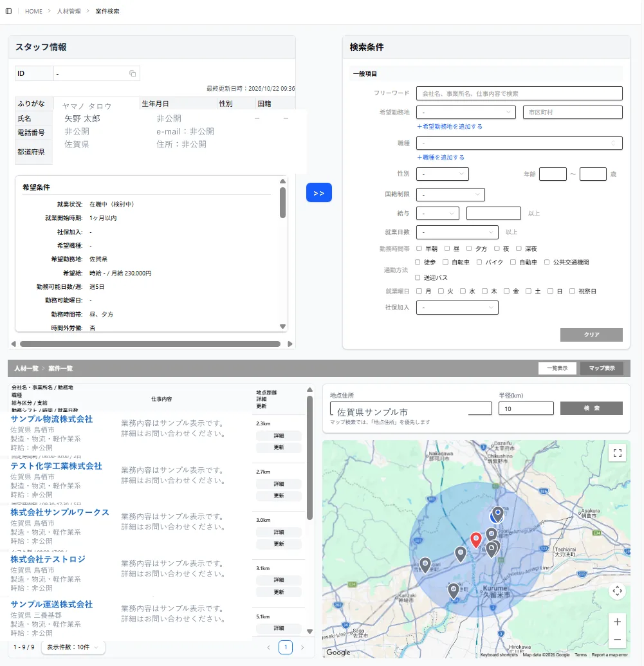Switch to マップ表示 view
Screen dimensions: 644x666
tap(602, 368)
